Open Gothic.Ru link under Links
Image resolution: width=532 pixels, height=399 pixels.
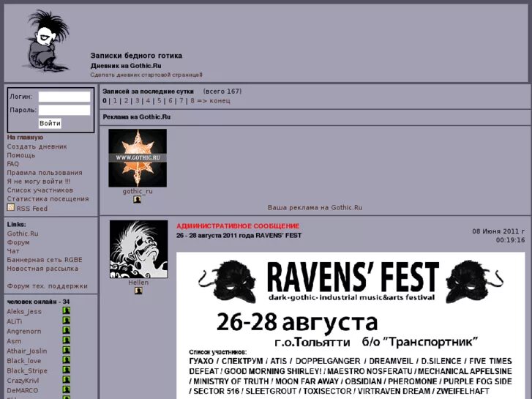[x=23, y=234]
